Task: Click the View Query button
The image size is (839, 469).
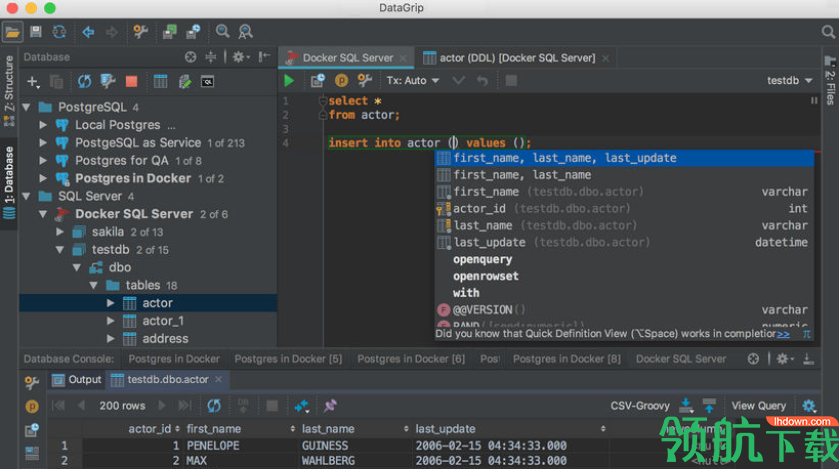Action: 758,406
